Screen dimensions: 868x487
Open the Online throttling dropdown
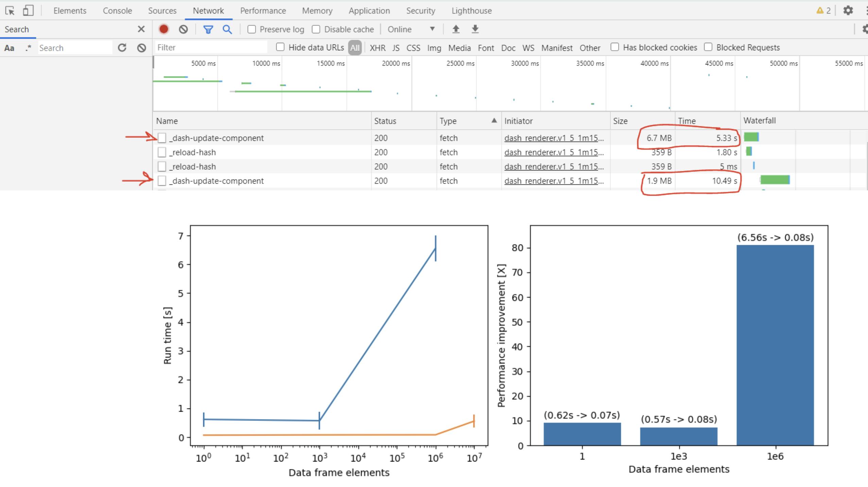click(411, 29)
